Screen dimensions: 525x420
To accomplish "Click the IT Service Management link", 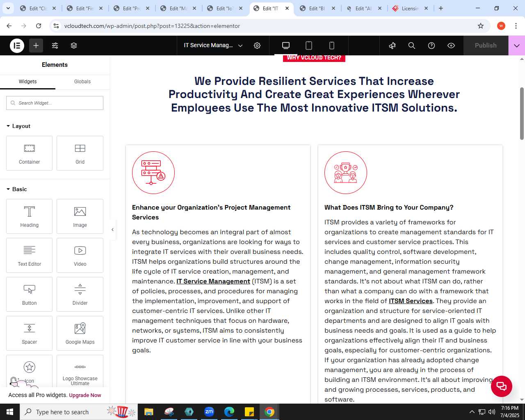I will tap(213, 281).
